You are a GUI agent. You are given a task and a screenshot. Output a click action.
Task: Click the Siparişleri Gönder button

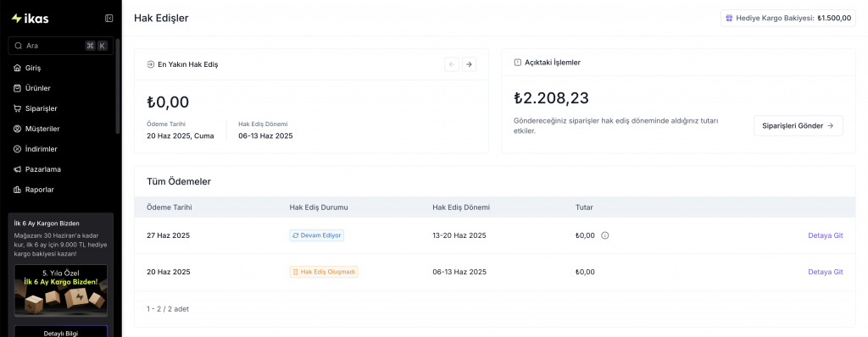(798, 125)
